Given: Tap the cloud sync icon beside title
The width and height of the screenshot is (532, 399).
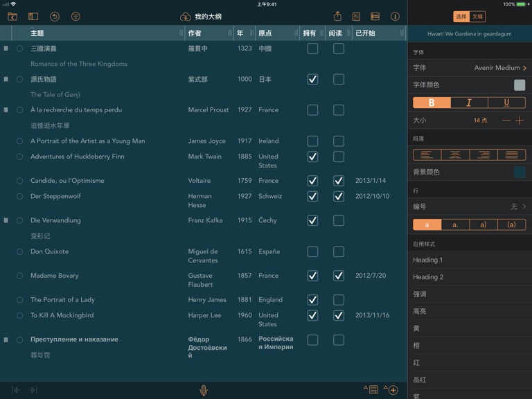Looking at the screenshot, I should [x=185, y=17].
